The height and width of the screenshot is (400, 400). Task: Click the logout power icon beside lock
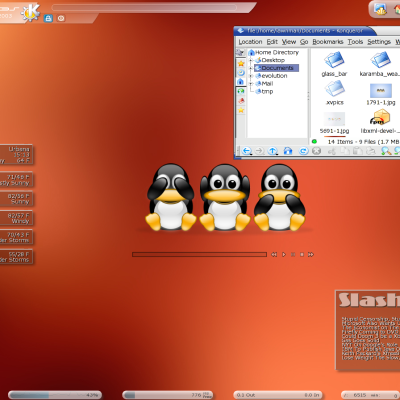point(61,18)
